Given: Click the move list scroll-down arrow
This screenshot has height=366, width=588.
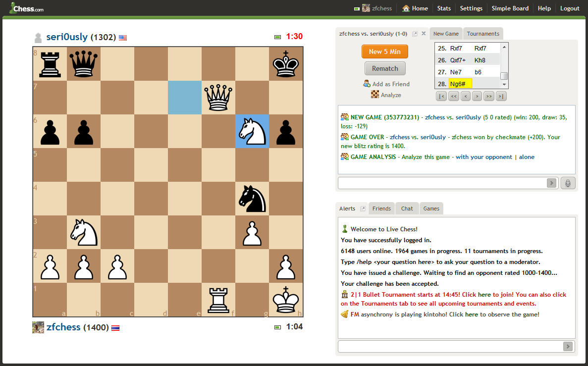Looking at the screenshot, I should tap(504, 84).
